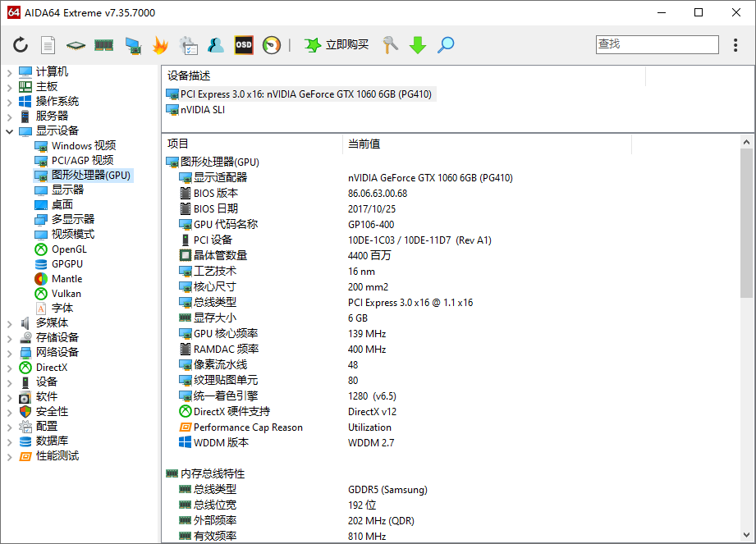Click the memory module toolbar icon
This screenshot has height=544, width=756.
104,45
